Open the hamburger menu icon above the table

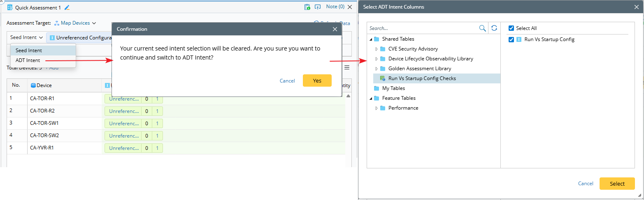click(347, 67)
